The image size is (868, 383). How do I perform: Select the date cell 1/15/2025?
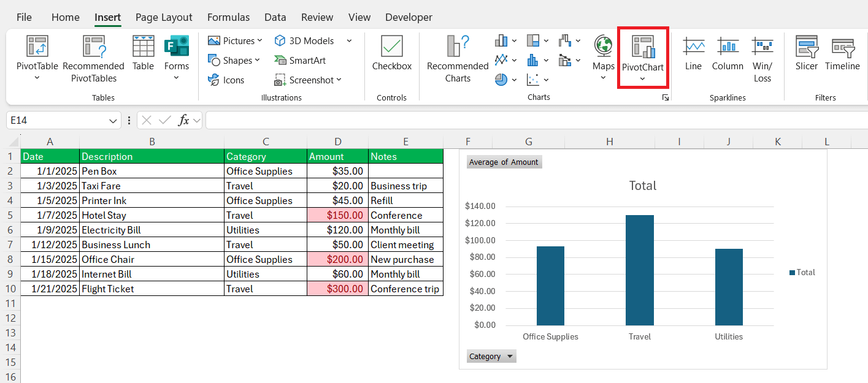[x=50, y=259]
